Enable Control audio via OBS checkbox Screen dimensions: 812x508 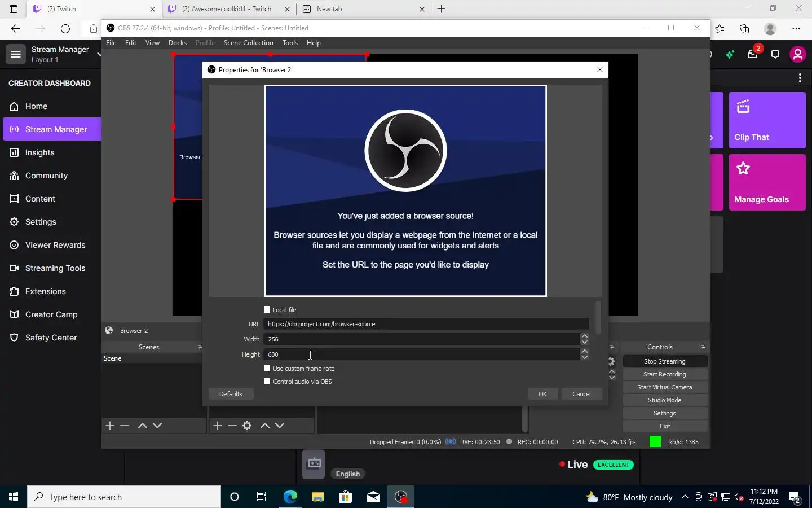coord(267,382)
